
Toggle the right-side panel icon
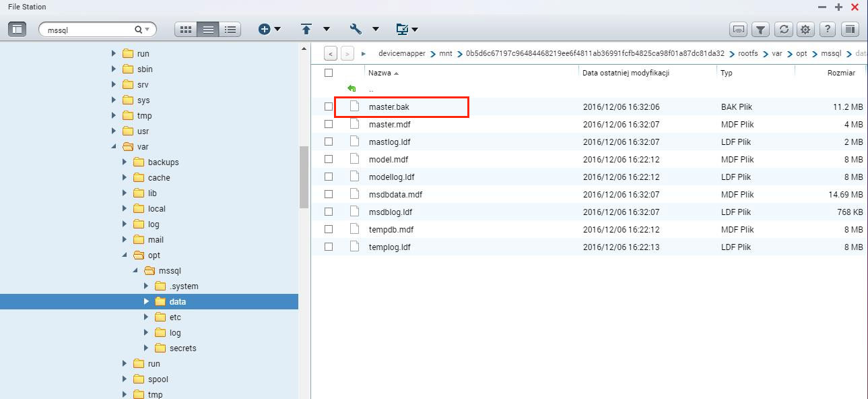pyautogui.click(x=850, y=30)
